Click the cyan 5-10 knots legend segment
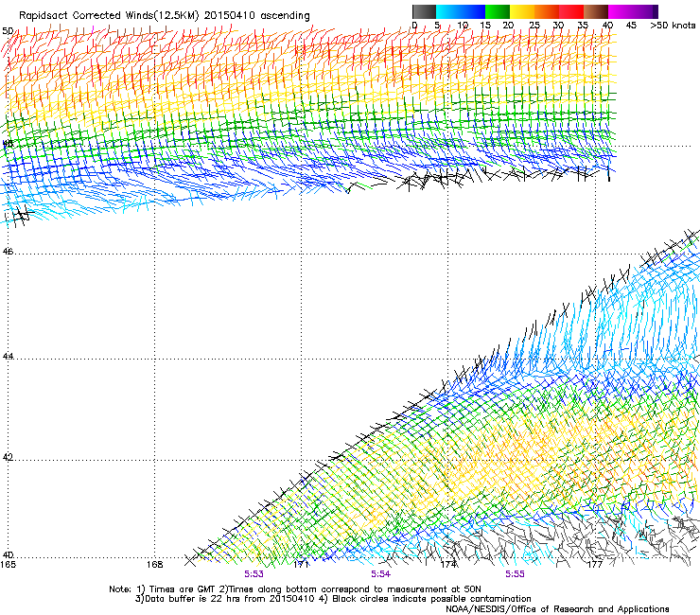This screenshot has width=700, height=615. click(448, 11)
